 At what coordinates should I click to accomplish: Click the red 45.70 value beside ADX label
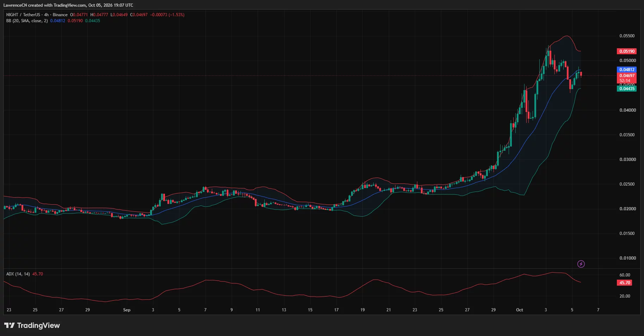(38, 274)
